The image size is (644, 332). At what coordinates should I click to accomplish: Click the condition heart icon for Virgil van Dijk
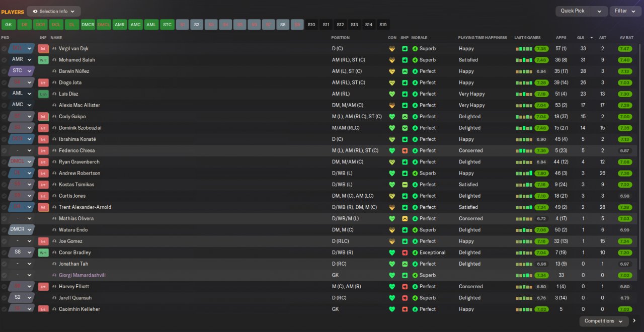tap(392, 49)
